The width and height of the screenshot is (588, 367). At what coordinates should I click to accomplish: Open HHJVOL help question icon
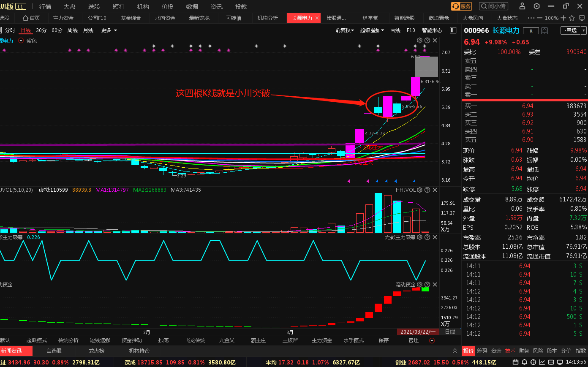[427, 190]
